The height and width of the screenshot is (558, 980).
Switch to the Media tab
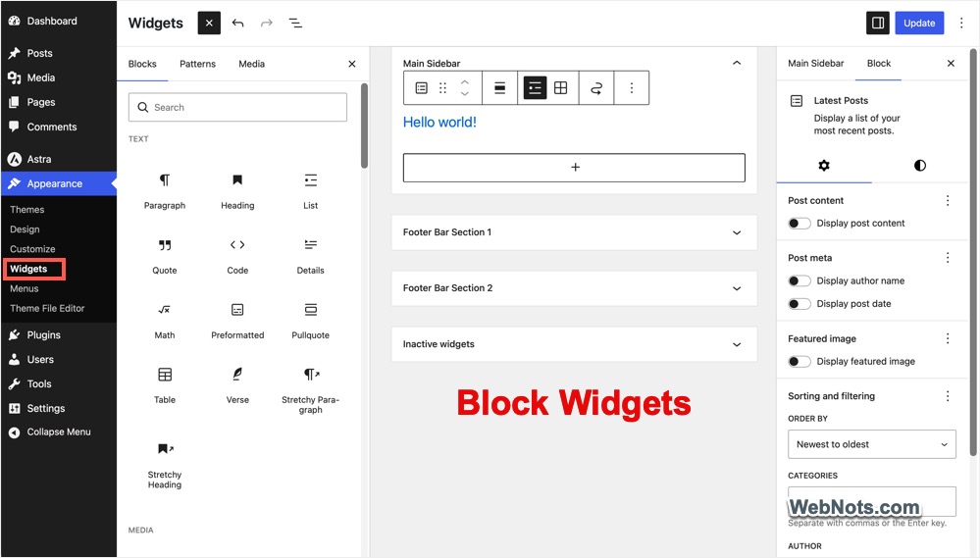point(251,64)
